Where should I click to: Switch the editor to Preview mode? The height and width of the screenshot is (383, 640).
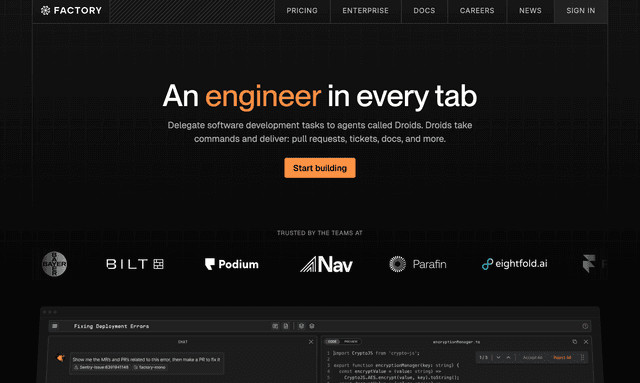(351, 341)
